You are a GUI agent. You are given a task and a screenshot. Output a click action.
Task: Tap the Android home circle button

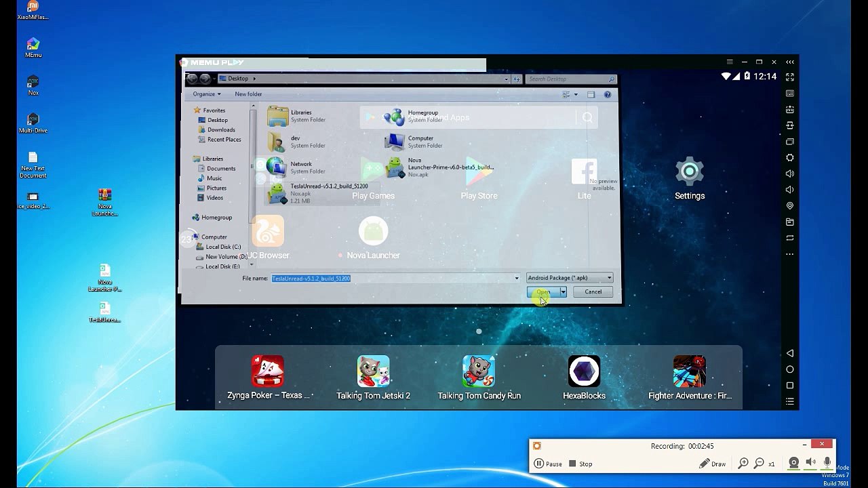tap(790, 369)
